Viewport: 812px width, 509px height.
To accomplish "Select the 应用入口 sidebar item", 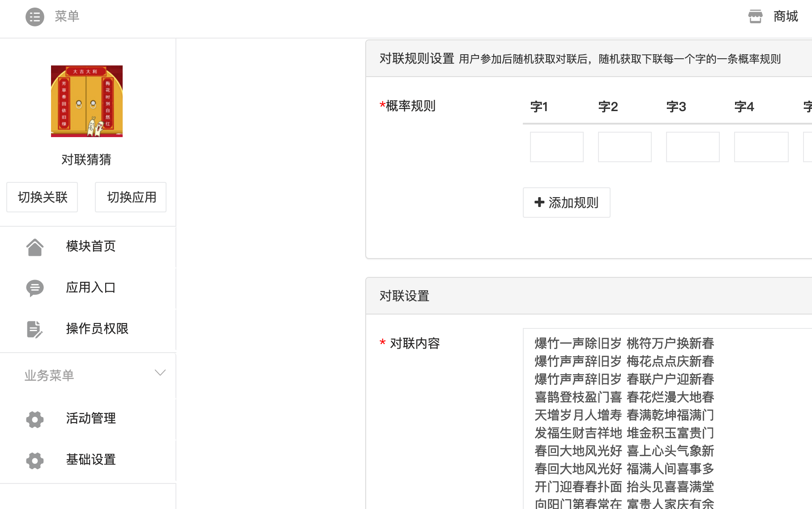I will coord(90,288).
